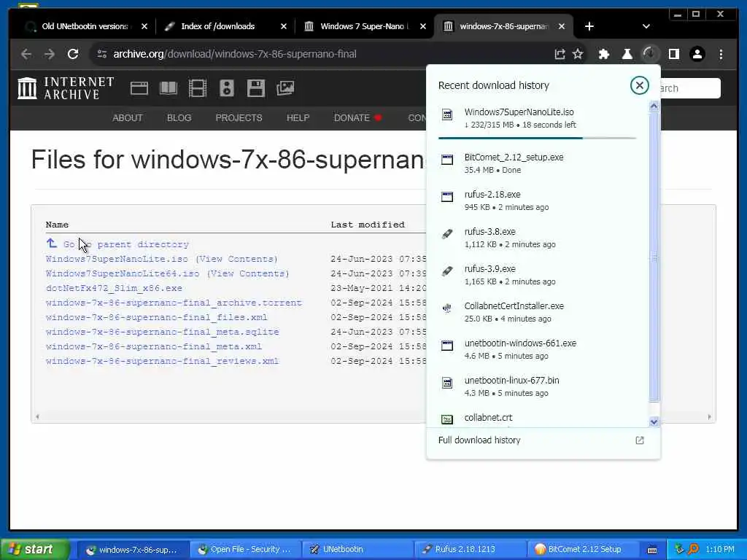Open full download history external link icon
This screenshot has width=747, height=560.
[640, 440]
